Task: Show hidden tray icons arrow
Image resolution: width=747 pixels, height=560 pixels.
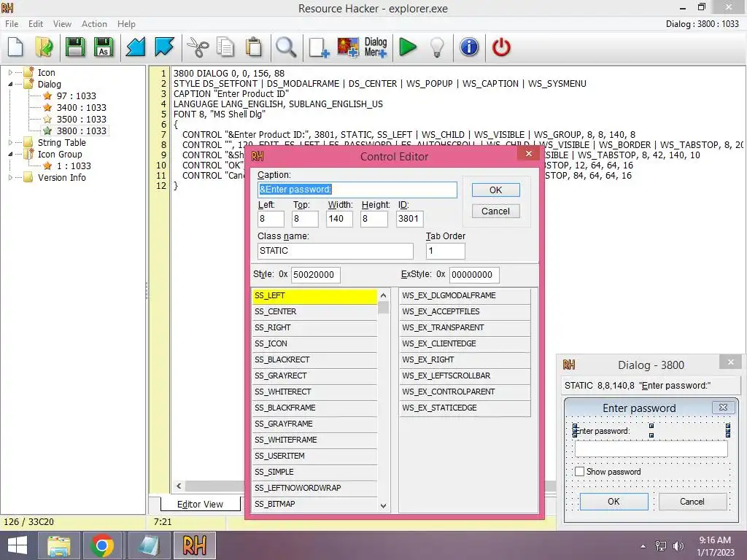Action: coord(643,546)
